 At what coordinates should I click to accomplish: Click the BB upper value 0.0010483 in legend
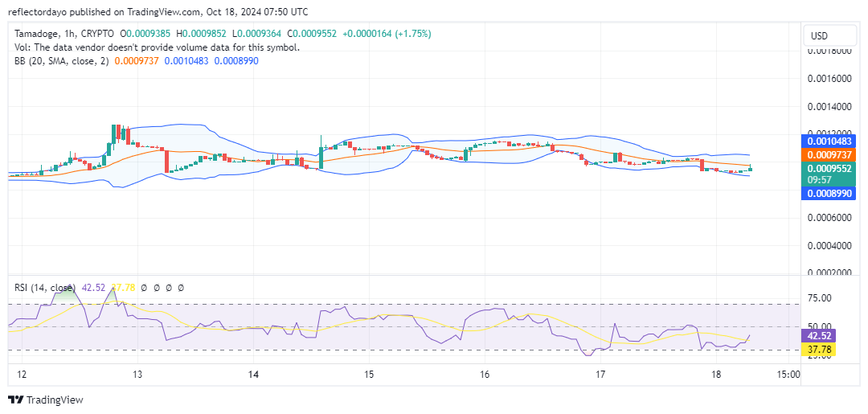coord(186,61)
